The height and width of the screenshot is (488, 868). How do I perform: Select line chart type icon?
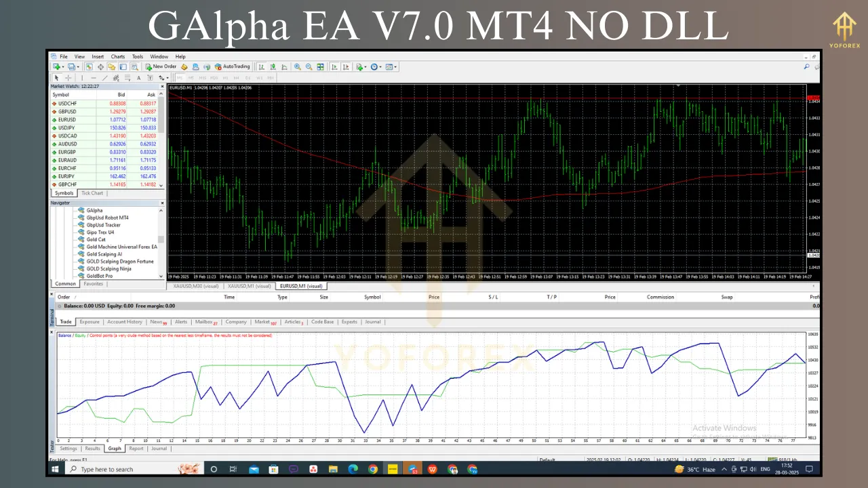pos(284,66)
